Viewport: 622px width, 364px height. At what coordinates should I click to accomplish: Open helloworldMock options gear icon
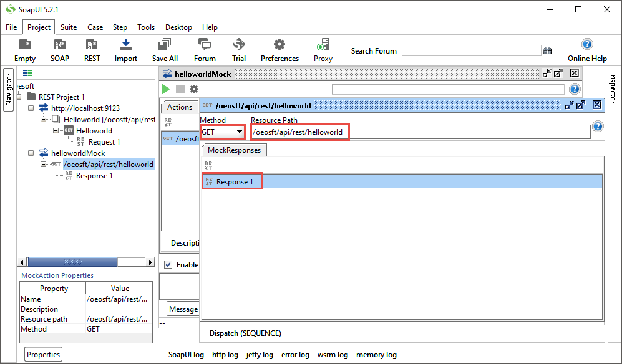194,89
